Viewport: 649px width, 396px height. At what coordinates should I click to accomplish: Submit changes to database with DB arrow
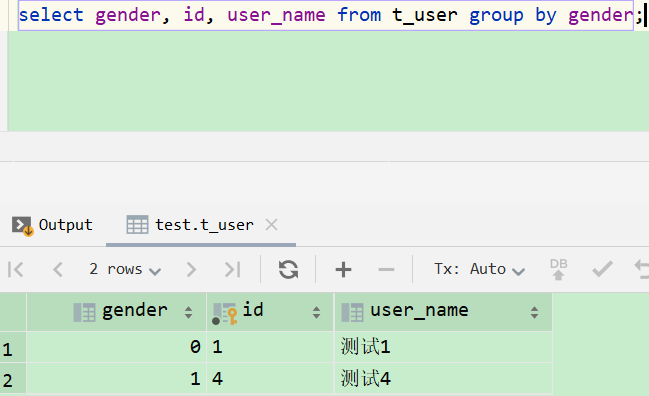tap(558, 269)
